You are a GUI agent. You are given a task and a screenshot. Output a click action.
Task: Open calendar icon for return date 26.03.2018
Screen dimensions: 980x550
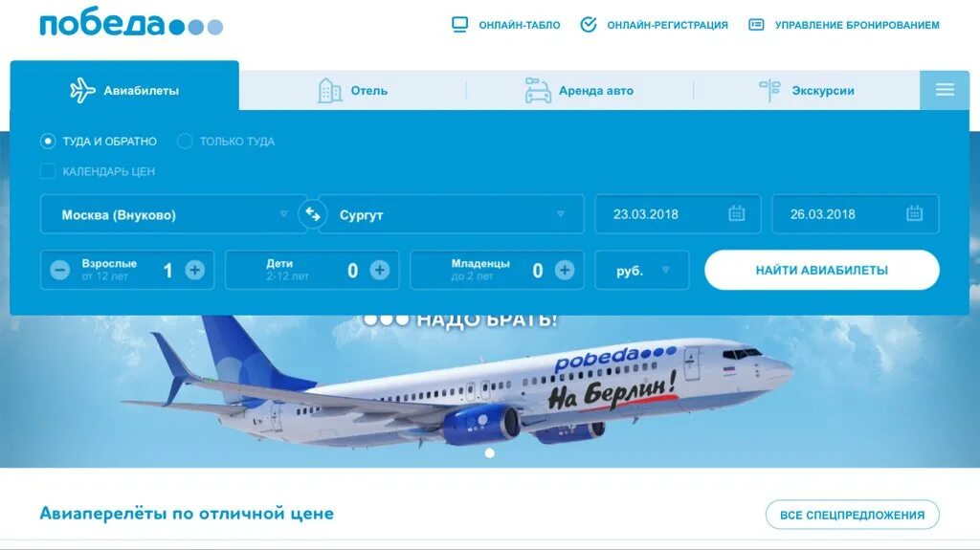(914, 213)
